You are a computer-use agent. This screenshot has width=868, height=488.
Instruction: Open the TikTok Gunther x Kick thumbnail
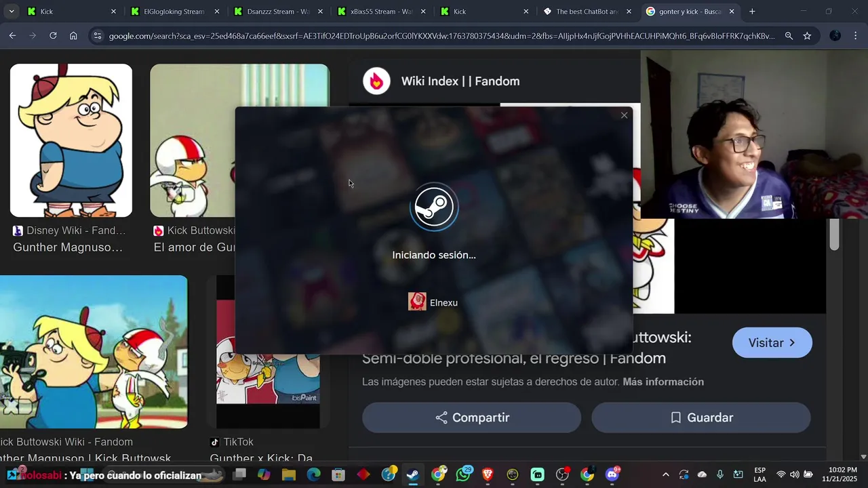click(268, 352)
